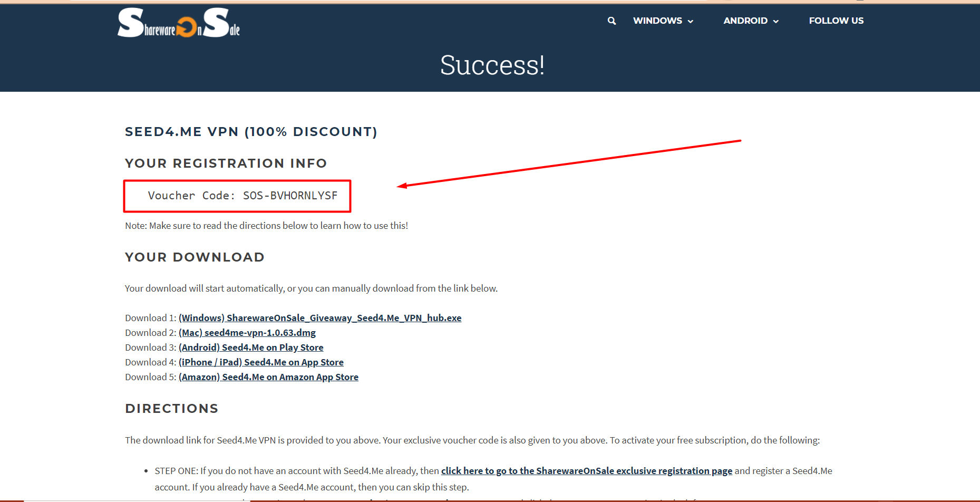
Task: Open iPhone / iPad Seed4.Me App Store link
Action: 261,362
